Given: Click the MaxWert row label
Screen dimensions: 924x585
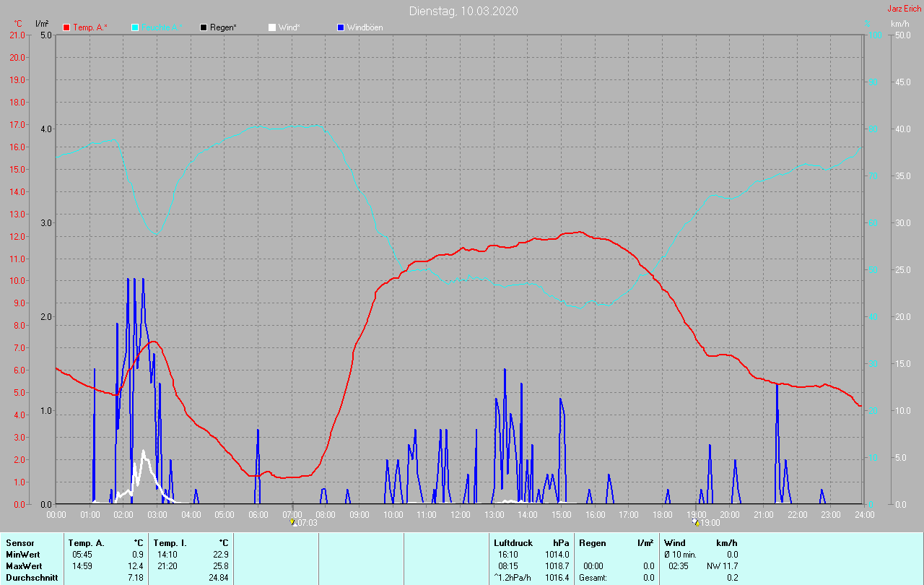Looking at the screenshot, I should (23, 566).
